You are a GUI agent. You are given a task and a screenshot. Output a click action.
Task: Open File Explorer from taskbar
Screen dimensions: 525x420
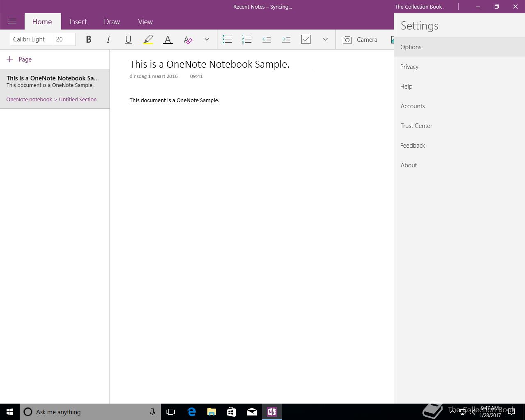point(212,412)
